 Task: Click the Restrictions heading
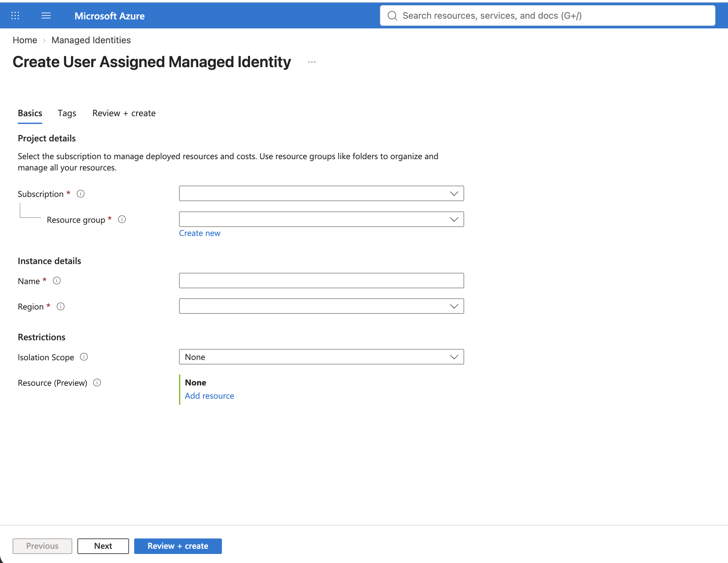pos(42,337)
